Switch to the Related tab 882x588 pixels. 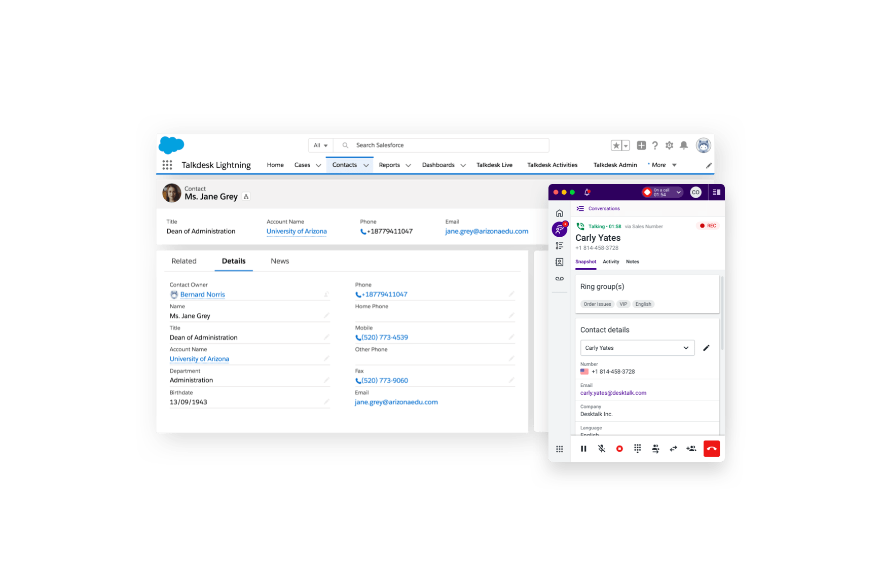coord(184,261)
